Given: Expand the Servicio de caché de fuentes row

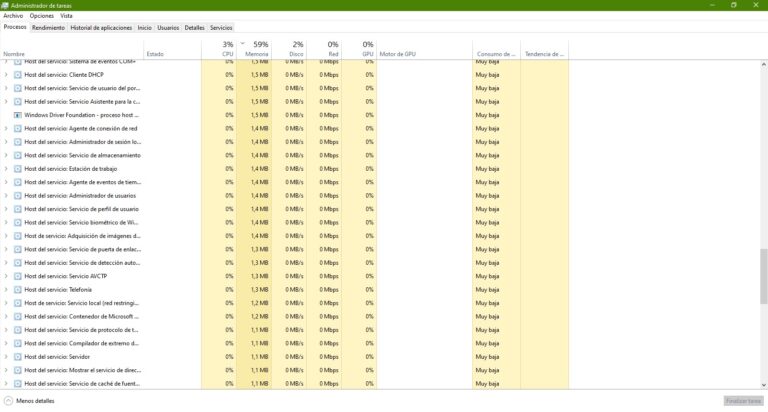Looking at the screenshot, I should coord(6,384).
